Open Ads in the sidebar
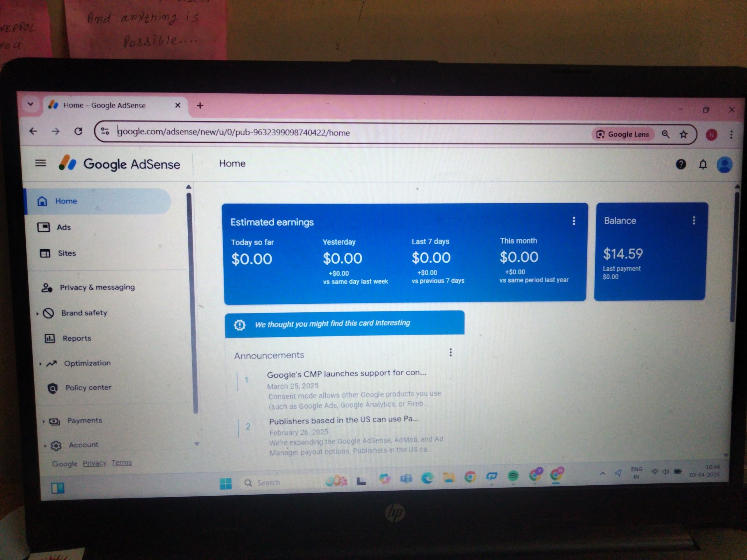The image size is (747, 560). 64,227
